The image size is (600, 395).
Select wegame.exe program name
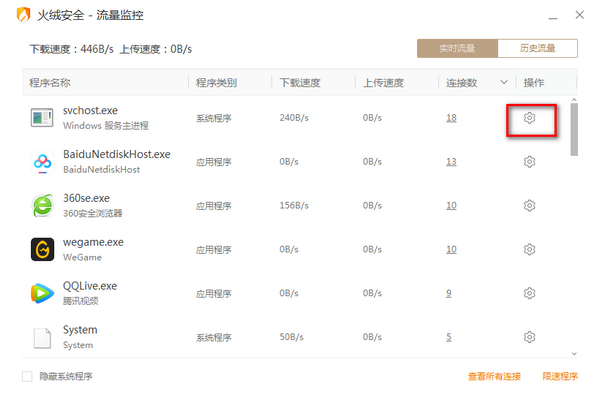coord(93,242)
